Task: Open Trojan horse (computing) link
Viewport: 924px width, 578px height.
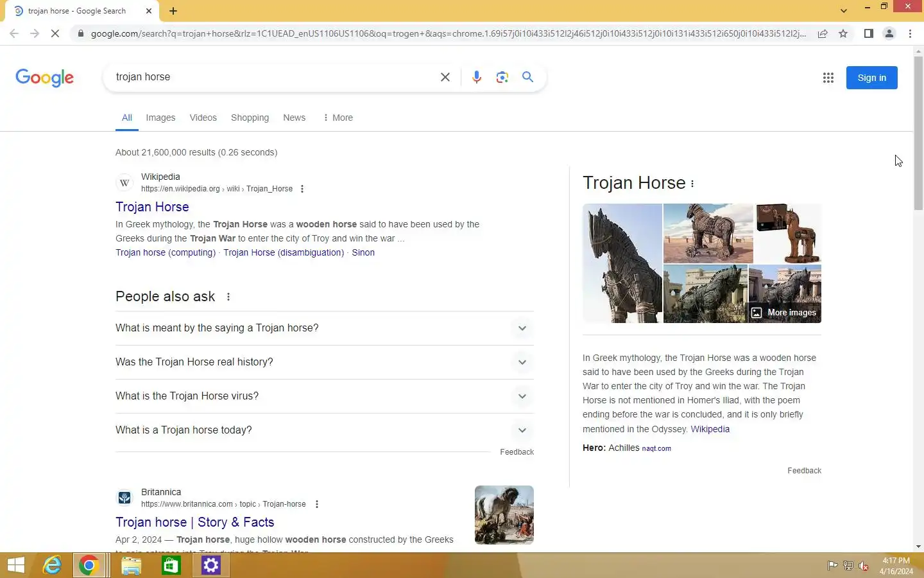Action: [x=166, y=252]
